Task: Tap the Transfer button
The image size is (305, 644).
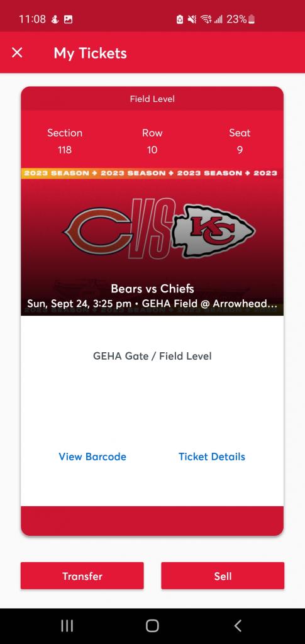Action: tap(82, 576)
